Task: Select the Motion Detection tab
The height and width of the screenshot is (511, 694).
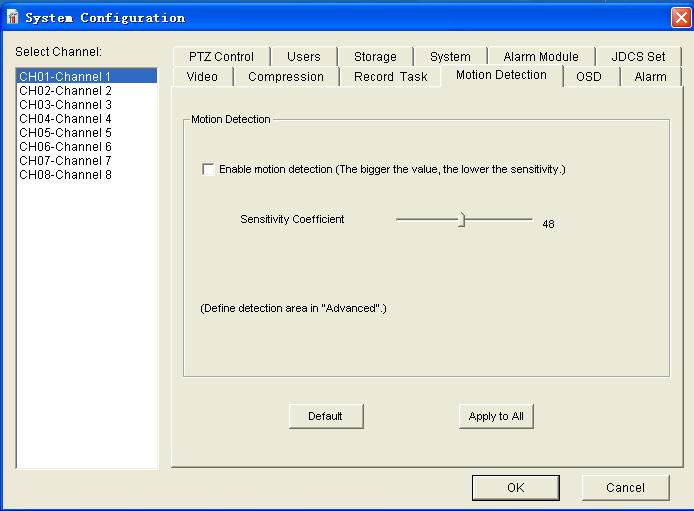Action: 501,75
